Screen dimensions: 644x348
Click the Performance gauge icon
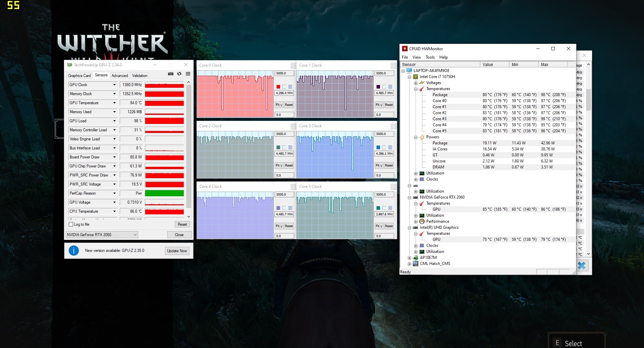[x=422, y=221]
